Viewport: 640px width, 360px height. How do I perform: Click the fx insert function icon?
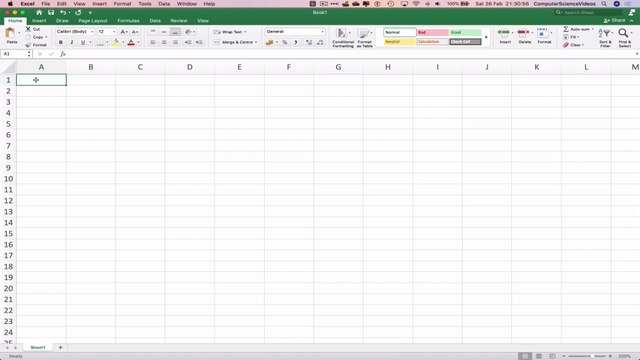[x=63, y=54]
